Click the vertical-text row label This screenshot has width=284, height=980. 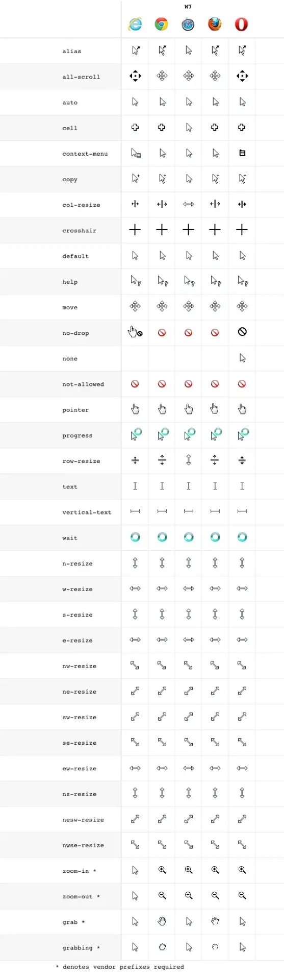(x=87, y=512)
